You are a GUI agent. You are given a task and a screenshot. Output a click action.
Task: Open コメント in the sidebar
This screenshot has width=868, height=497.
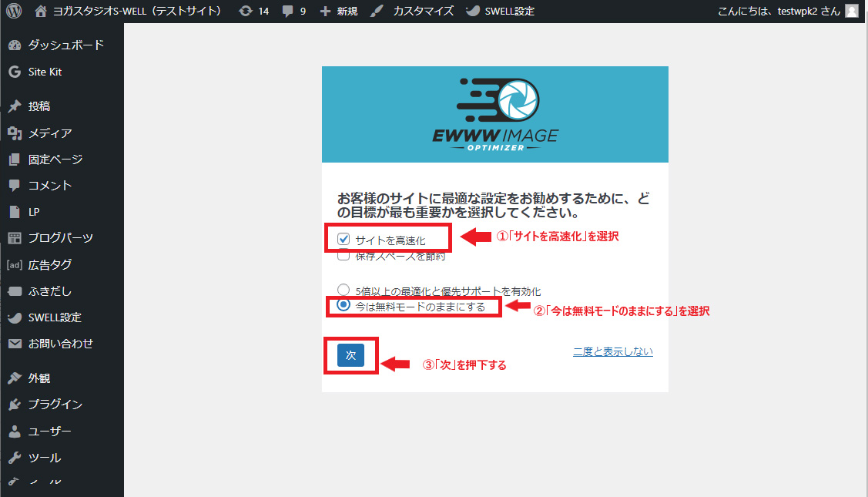pyautogui.click(x=50, y=186)
